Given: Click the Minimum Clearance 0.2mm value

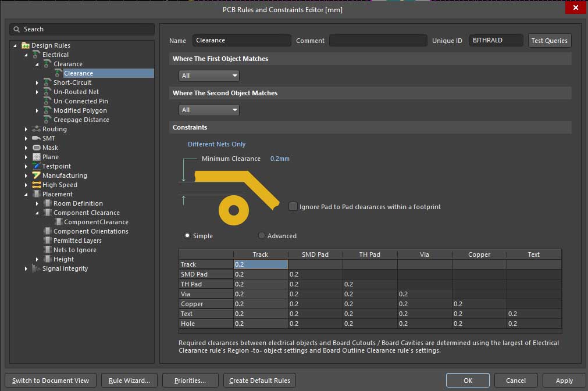Looking at the screenshot, I should pos(280,159).
